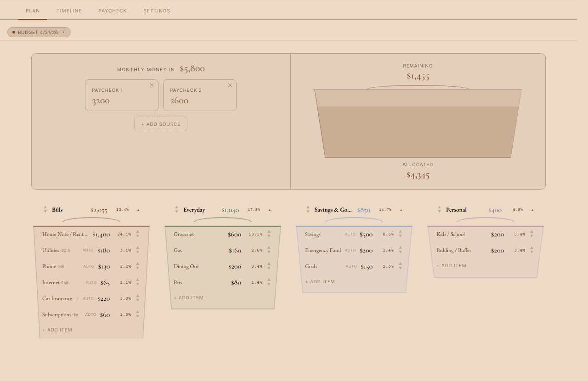
Task: Click the up arrow on the Groceries row
Action: coord(269,232)
